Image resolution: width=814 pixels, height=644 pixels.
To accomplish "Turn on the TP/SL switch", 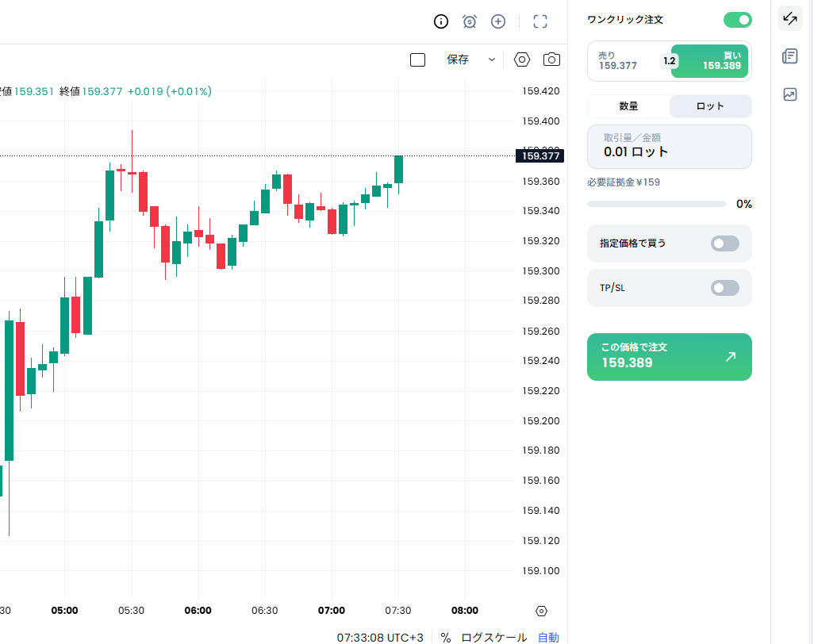I will click(x=724, y=288).
